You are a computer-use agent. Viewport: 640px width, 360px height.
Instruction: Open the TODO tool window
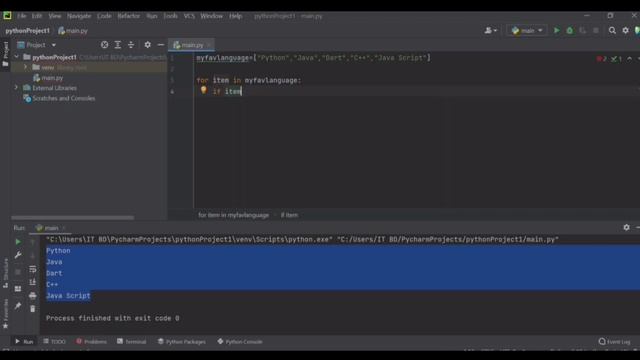coord(54,341)
